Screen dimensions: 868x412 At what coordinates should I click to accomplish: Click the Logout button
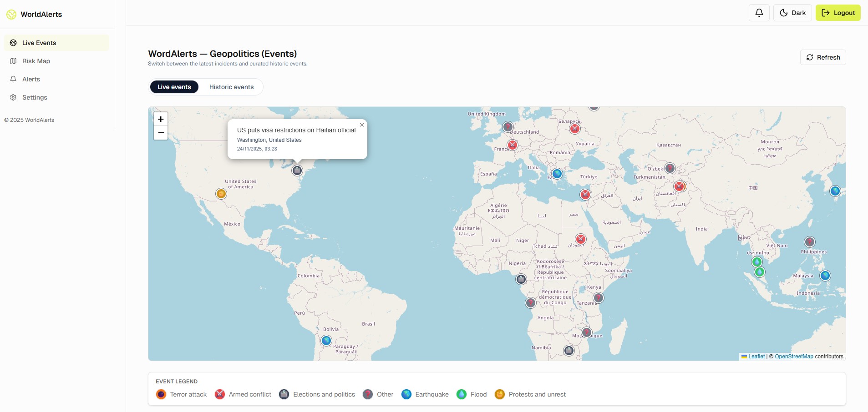click(838, 12)
